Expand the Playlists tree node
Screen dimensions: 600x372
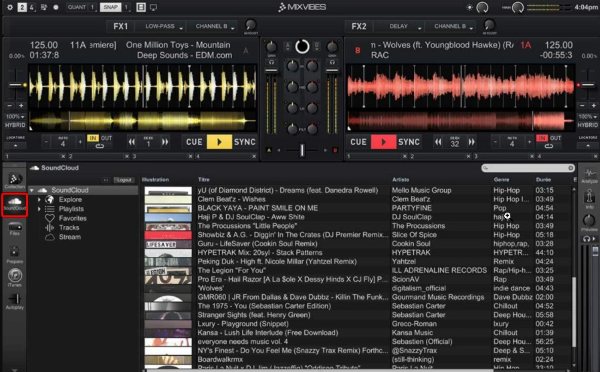coord(39,209)
